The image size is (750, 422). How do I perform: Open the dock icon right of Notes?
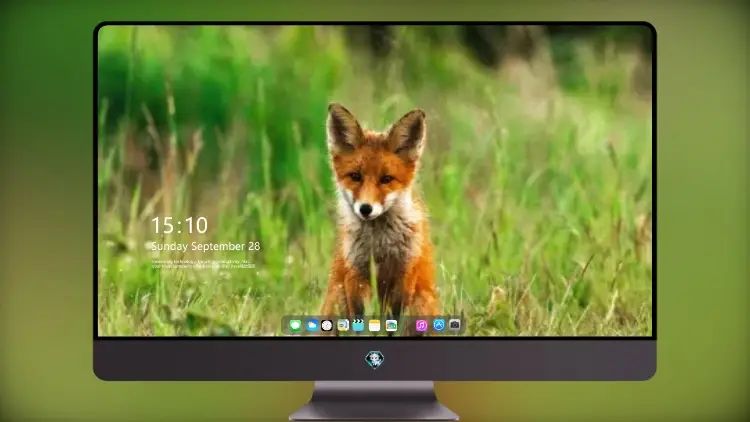[391, 326]
